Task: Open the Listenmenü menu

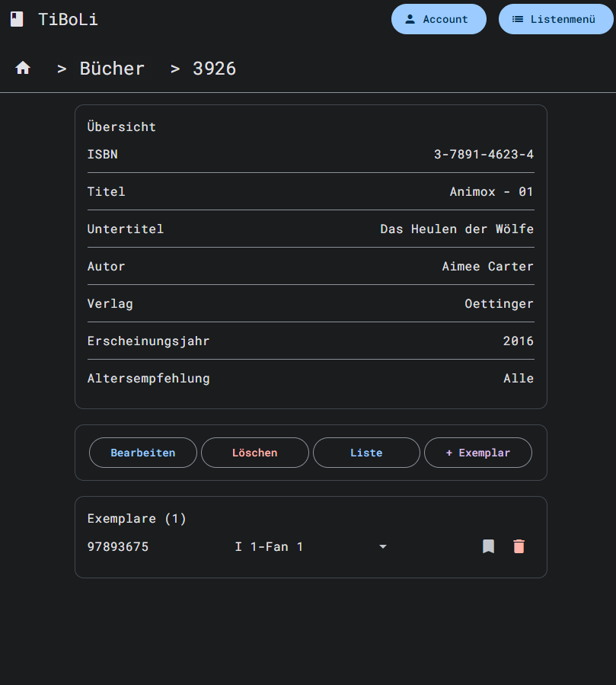Action: [555, 19]
